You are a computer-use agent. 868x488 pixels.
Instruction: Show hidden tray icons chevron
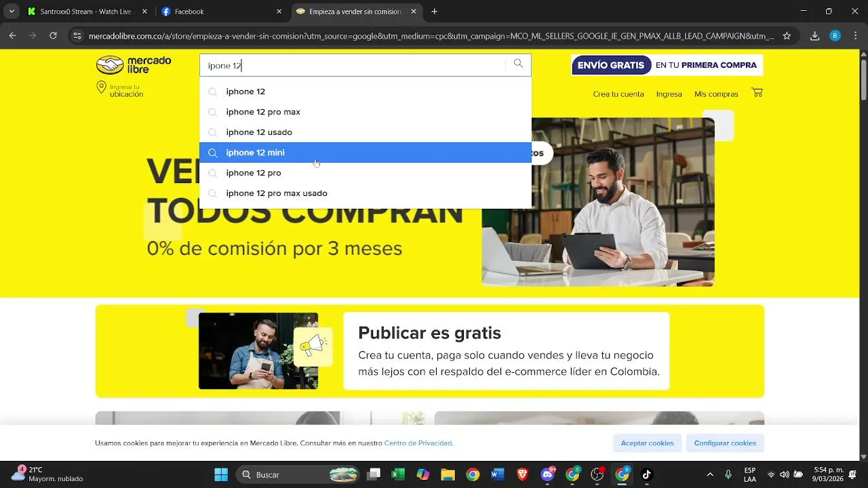pos(710,474)
